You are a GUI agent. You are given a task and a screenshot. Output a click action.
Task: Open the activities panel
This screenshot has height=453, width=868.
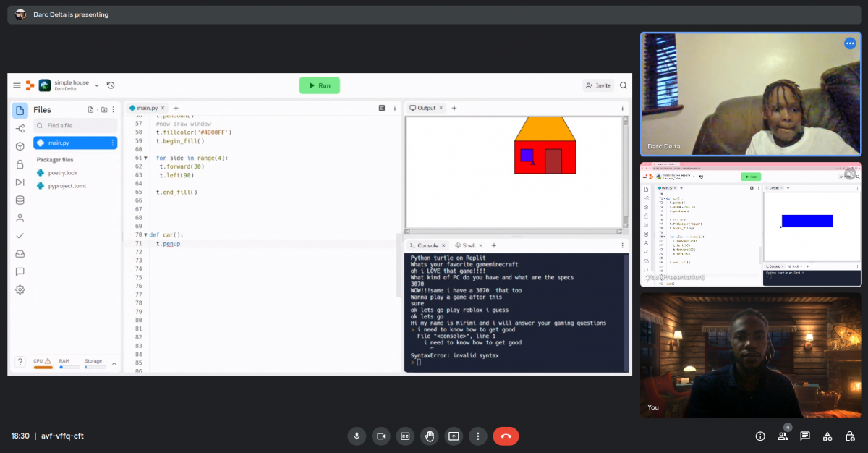pyautogui.click(x=828, y=436)
